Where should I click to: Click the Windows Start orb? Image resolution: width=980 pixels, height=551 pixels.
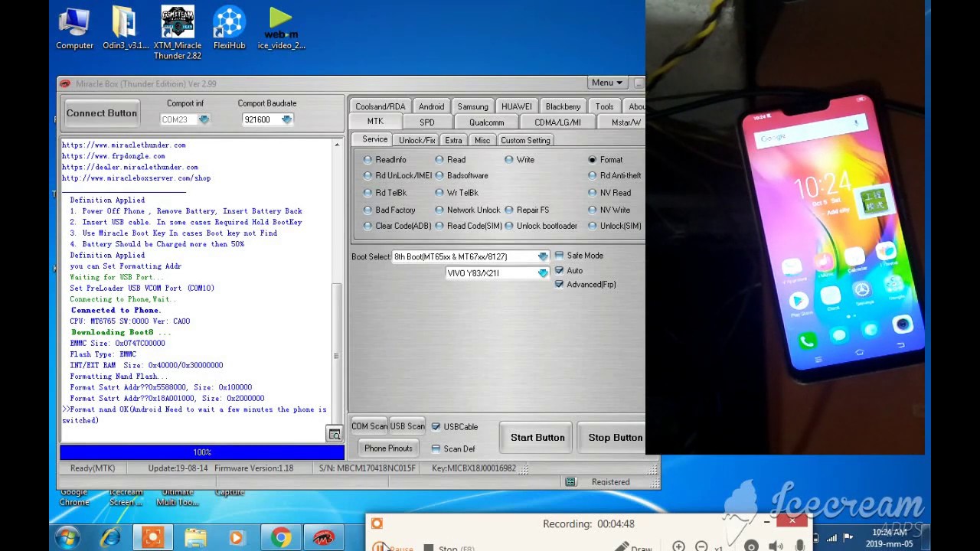point(67,538)
